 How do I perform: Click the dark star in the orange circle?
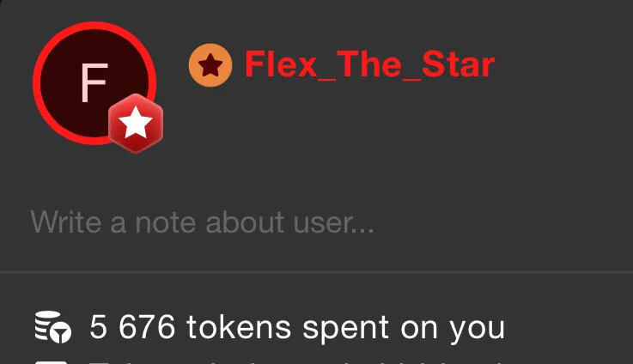[x=210, y=65]
